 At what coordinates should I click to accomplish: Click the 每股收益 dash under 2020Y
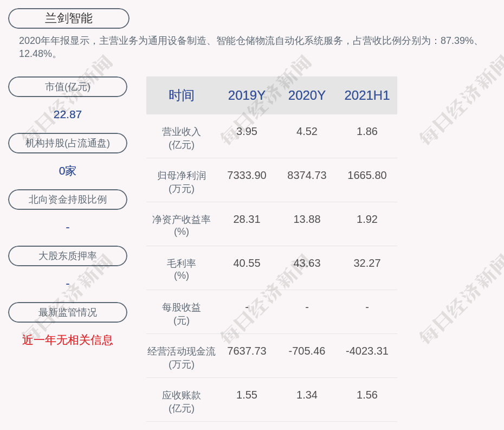point(307,307)
